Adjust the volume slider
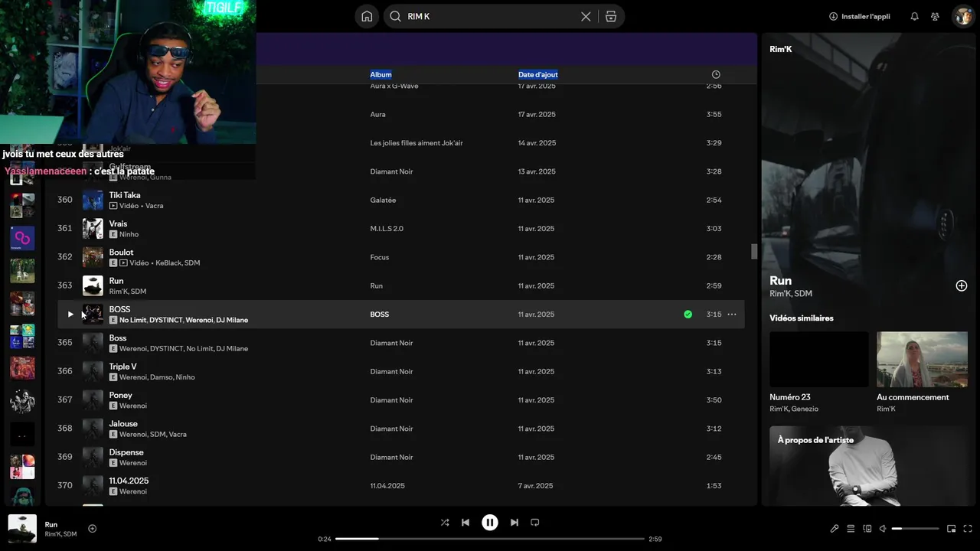This screenshot has width=980, height=551. click(x=916, y=529)
